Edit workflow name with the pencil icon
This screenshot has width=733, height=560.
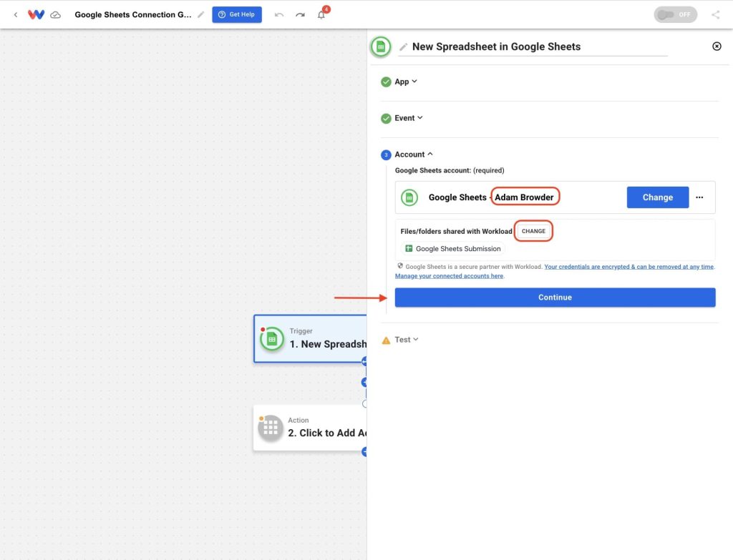pyautogui.click(x=201, y=14)
